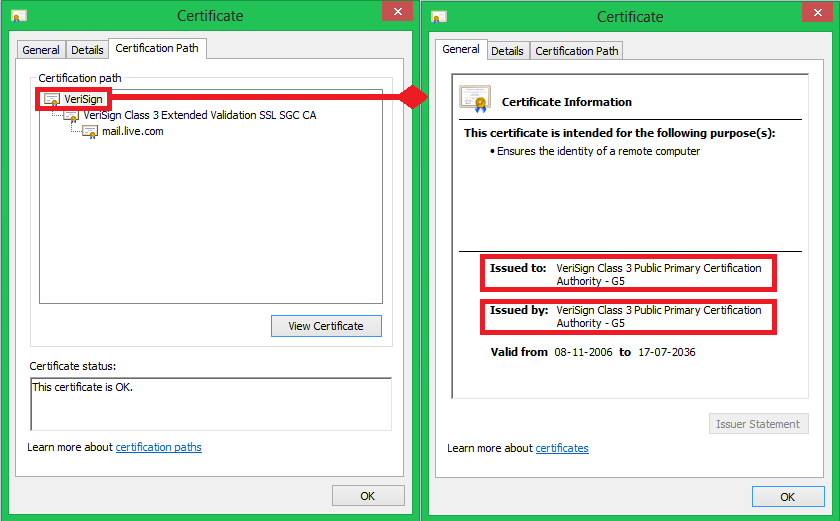Click the Certificate Information ribbon icon in right window
840x521 pixels.
(x=475, y=99)
